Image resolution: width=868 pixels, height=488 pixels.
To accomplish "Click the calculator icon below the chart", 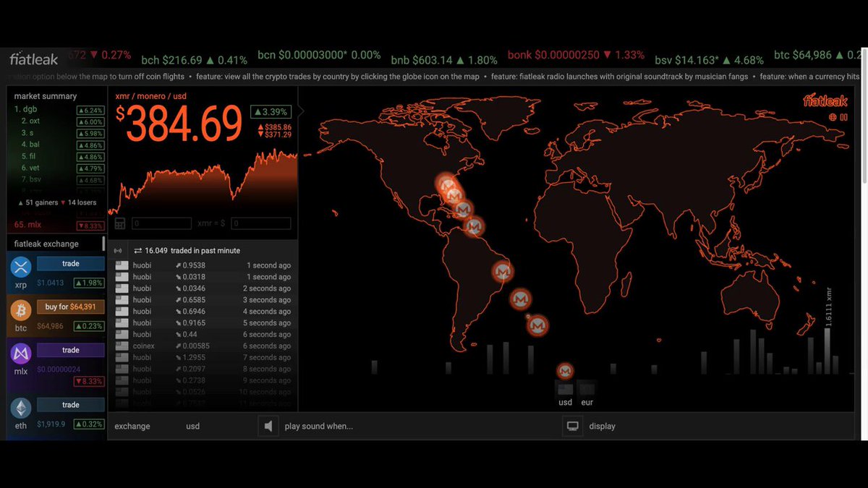I will coord(121,224).
